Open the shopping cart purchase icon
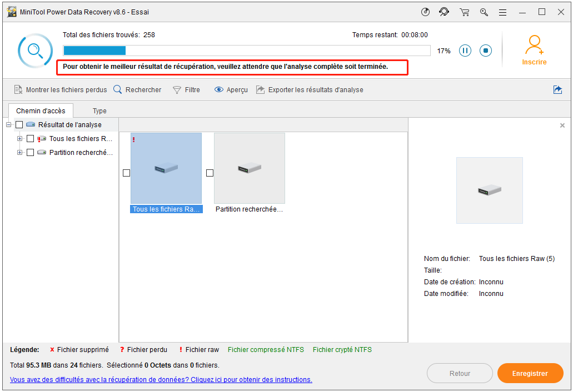Image resolution: width=573 pixels, height=392 pixels. point(465,12)
